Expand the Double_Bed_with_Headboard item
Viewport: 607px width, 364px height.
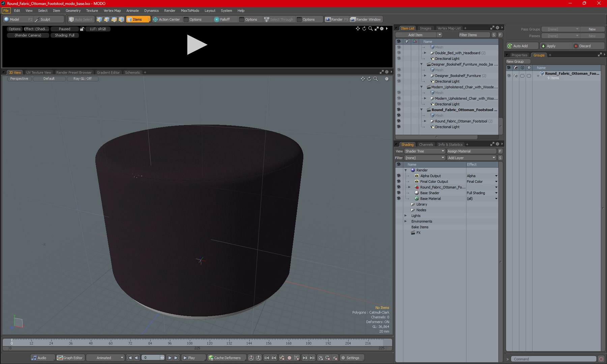click(x=425, y=53)
